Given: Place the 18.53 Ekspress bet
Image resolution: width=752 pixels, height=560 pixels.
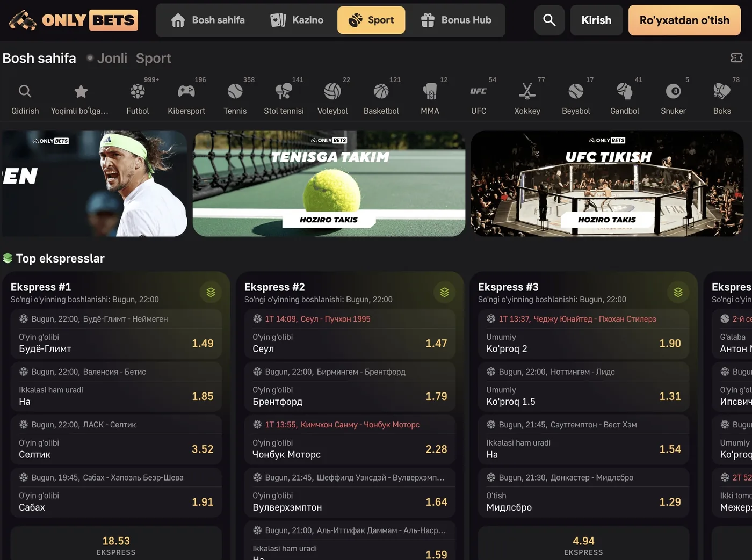Looking at the screenshot, I should tap(116, 544).
